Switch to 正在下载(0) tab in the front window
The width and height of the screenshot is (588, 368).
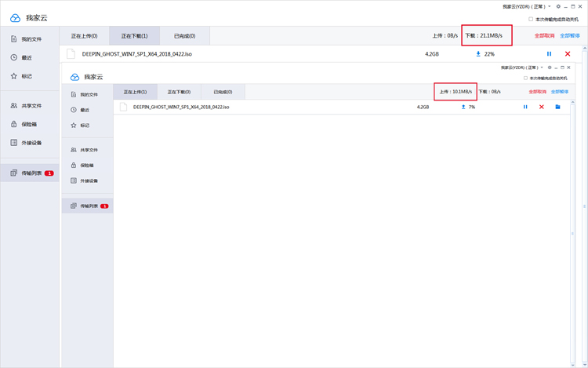pos(180,92)
